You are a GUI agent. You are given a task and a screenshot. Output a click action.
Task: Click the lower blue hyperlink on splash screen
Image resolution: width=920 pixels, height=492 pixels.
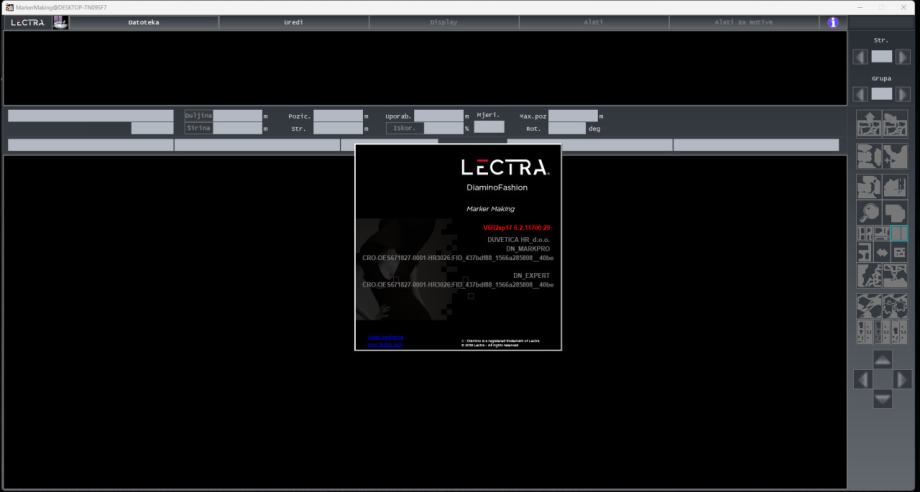tap(385, 345)
